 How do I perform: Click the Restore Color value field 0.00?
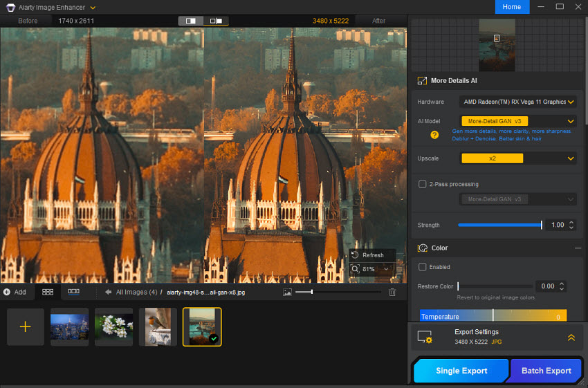click(x=547, y=286)
